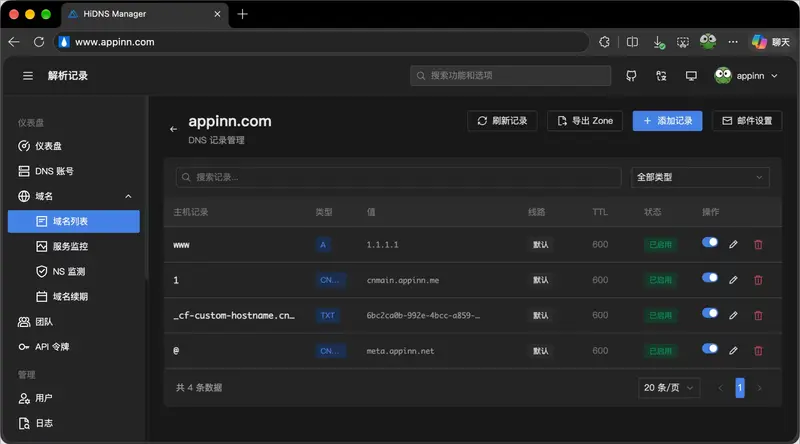This screenshot has height=444, width=800.
Task: Click the 主机记录 column header
Action: pyautogui.click(x=191, y=212)
